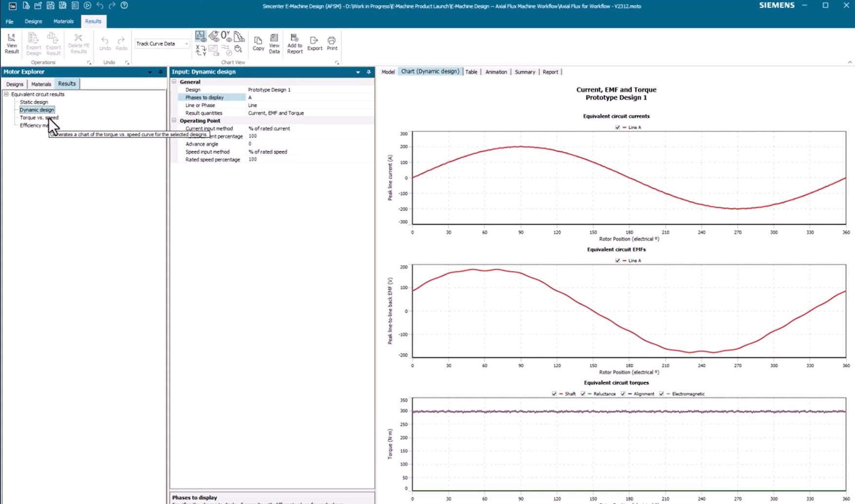Click the View Result icon
This screenshot has width=855, height=504.
(x=11, y=43)
